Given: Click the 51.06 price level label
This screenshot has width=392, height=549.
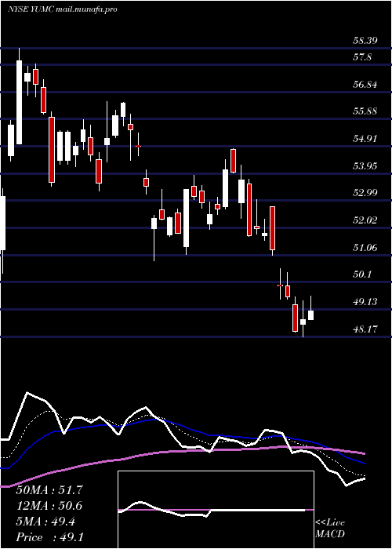Looking at the screenshot, I should coord(365,248).
